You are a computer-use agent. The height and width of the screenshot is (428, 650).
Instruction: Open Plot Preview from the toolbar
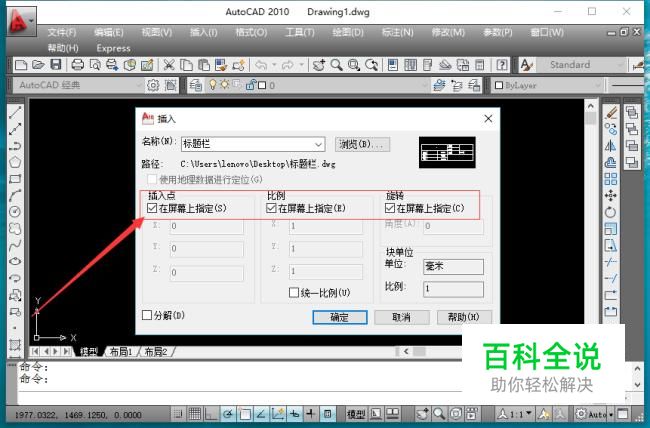click(x=95, y=65)
